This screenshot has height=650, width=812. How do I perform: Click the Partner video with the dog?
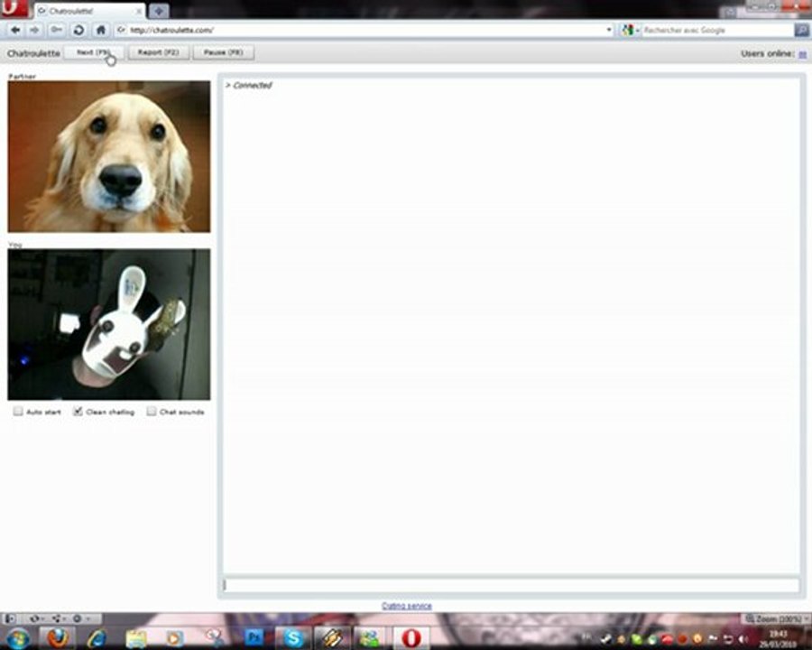pyautogui.click(x=109, y=156)
